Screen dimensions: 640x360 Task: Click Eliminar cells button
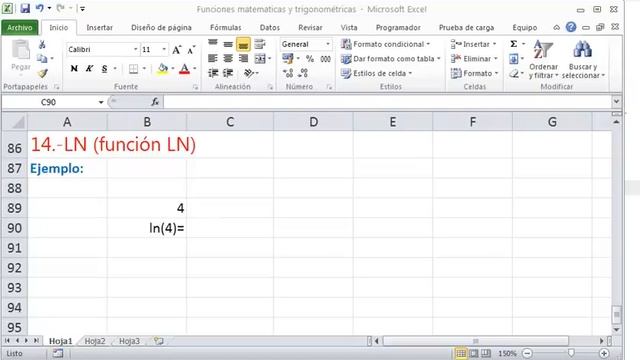click(x=474, y=59)
